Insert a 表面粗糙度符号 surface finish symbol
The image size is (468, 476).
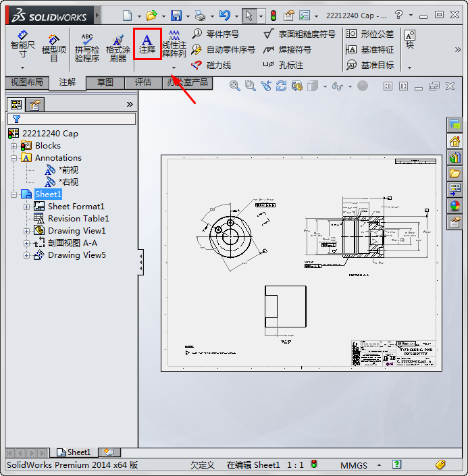point(299,34)
